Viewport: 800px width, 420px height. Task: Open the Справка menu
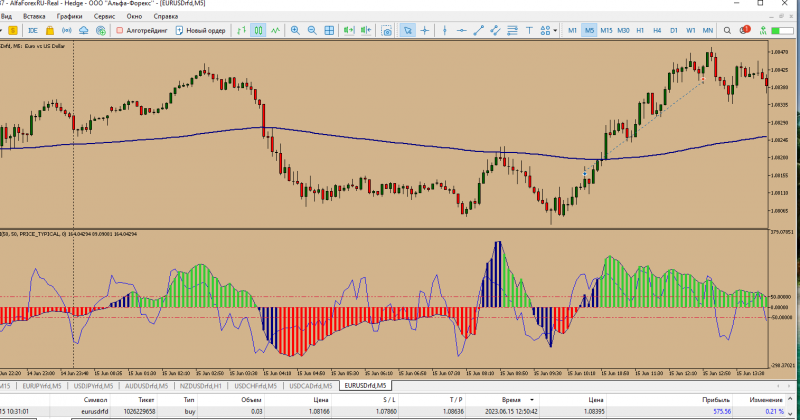166,16
